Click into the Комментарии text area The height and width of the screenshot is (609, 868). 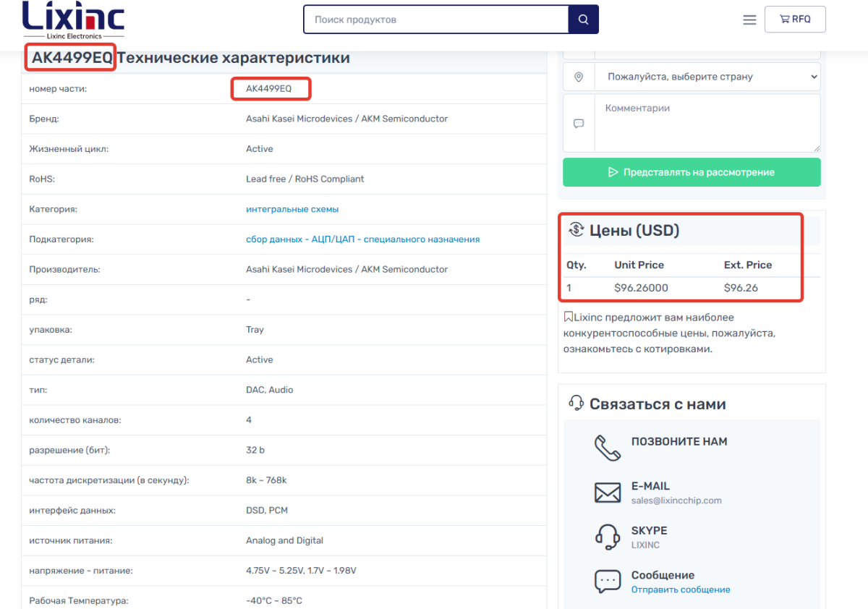707,123
